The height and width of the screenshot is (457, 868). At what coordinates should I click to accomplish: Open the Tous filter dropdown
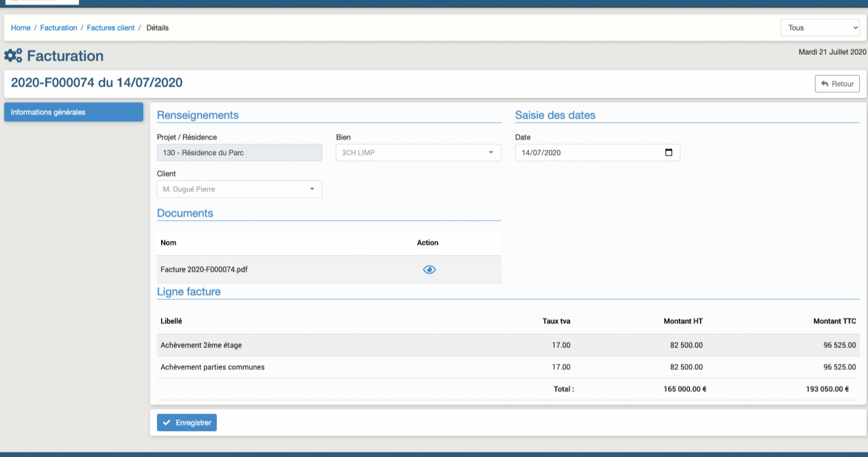click(820, 28)
